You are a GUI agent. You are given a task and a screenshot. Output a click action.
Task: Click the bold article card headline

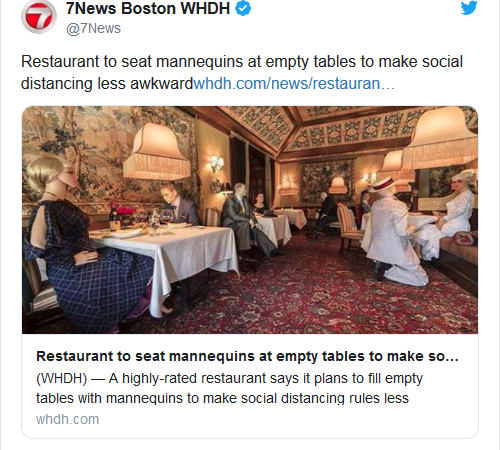247,356
